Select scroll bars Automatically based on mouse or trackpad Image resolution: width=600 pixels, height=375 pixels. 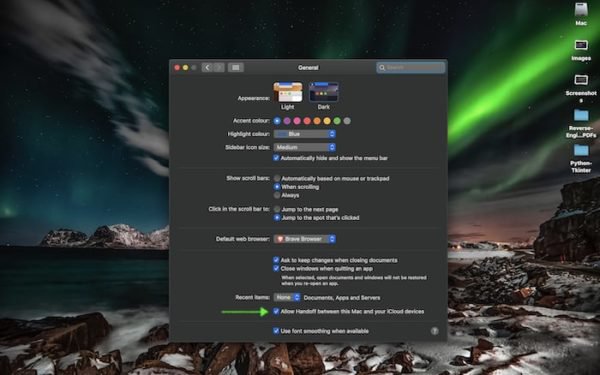(x=277, y=178)
